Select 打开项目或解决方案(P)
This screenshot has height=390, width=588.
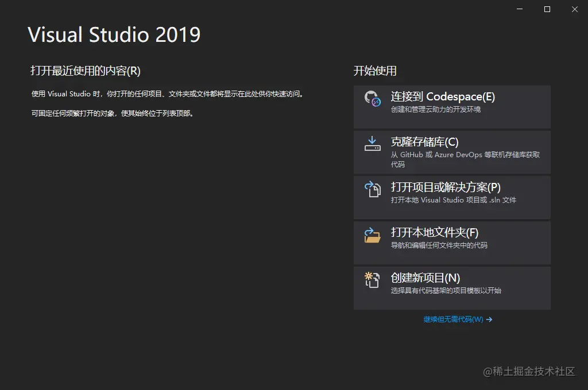pos(452,197)
